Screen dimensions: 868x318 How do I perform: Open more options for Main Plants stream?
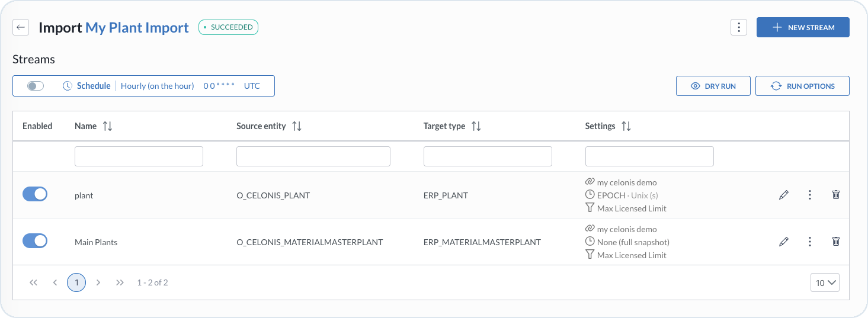click(809, 242)
